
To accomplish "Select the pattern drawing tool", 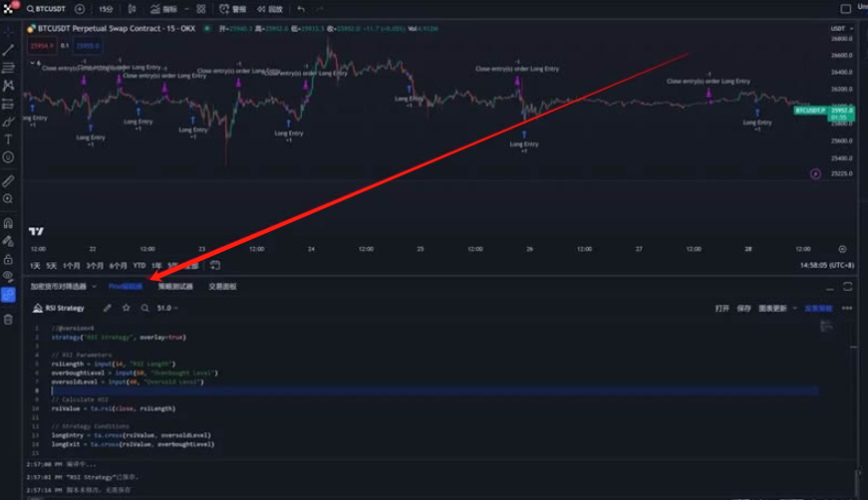I will 8,86.
